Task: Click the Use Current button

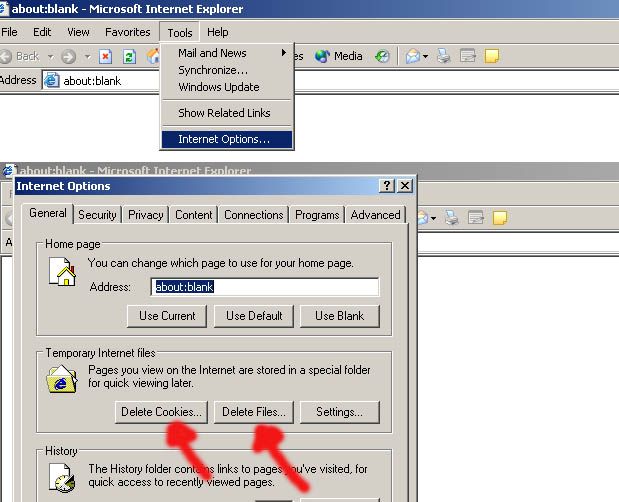Action: [x=167, y=316]
